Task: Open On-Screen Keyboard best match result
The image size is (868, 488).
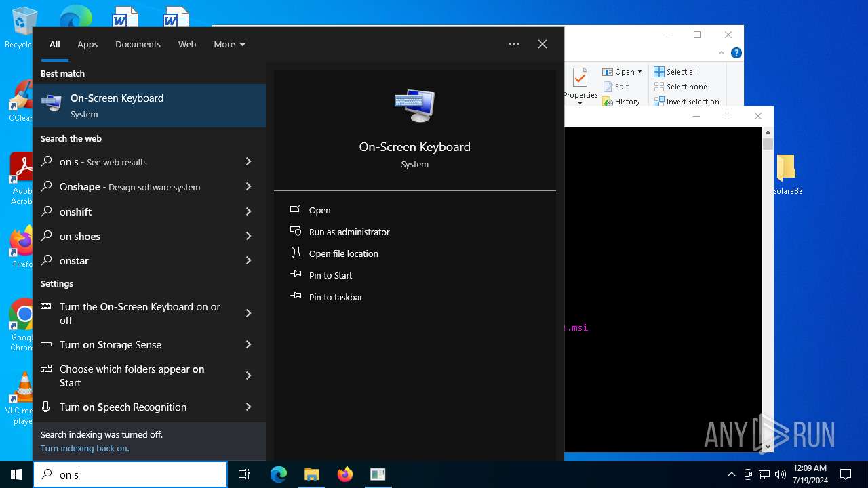Action: (149, 106)
